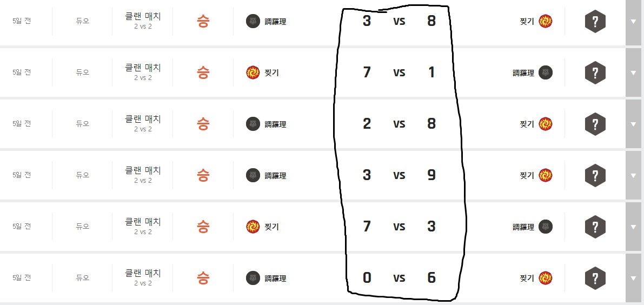Expand the 3 vs 8 match details arrow
The height and width of the screenshot is (305, 644).
click(x=633, y=22)
